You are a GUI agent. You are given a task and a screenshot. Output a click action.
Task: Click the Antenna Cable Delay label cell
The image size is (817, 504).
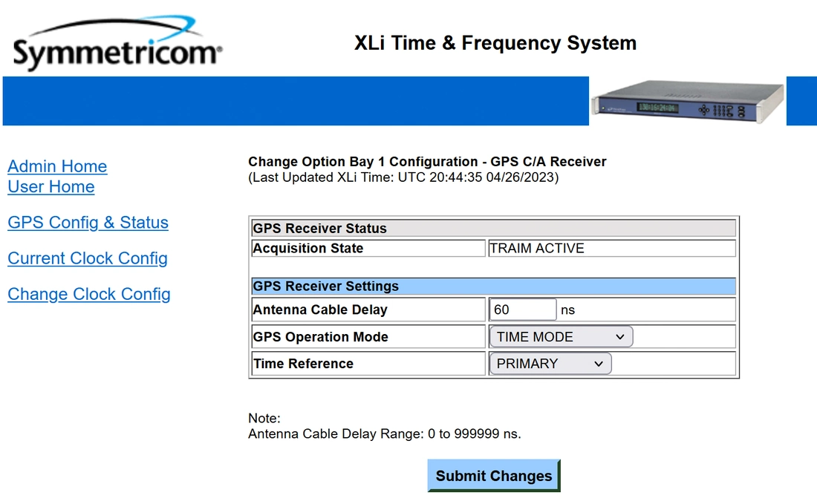tap(368, 310)
